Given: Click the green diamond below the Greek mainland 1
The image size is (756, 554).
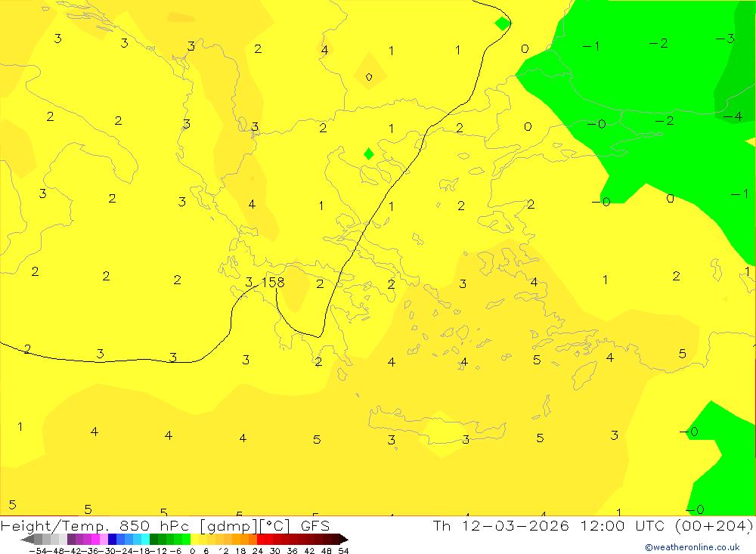Looking at the screenshot, I should tap(369, 154).
